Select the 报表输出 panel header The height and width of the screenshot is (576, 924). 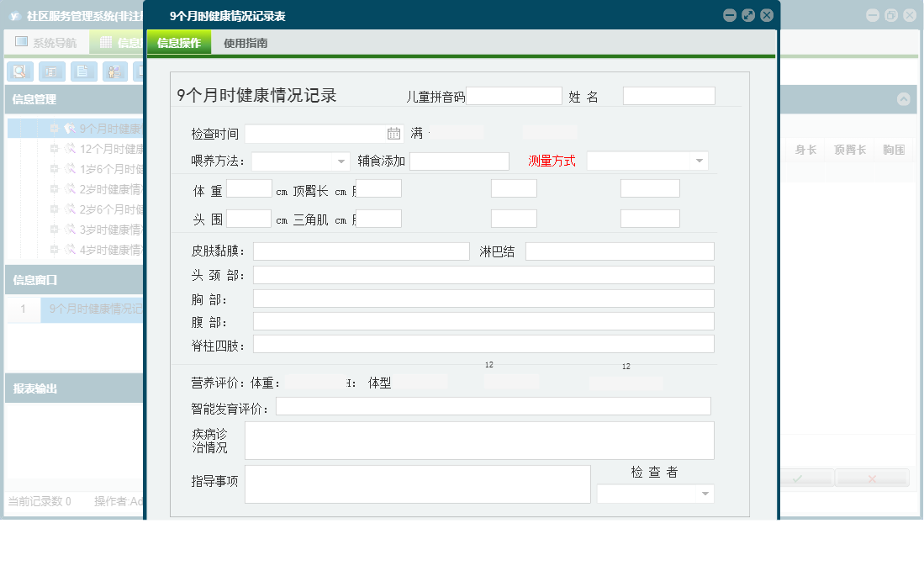point(74,388)
